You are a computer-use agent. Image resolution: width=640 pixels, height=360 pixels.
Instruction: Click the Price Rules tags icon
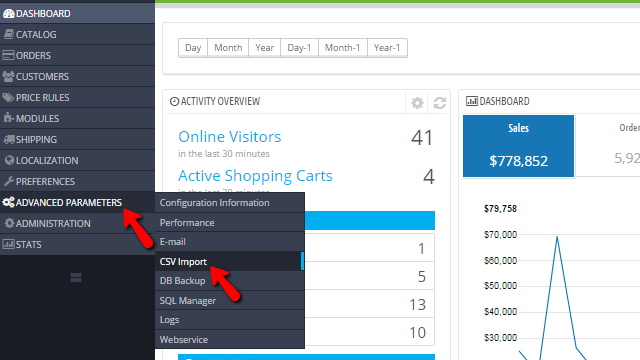point(8,98)
